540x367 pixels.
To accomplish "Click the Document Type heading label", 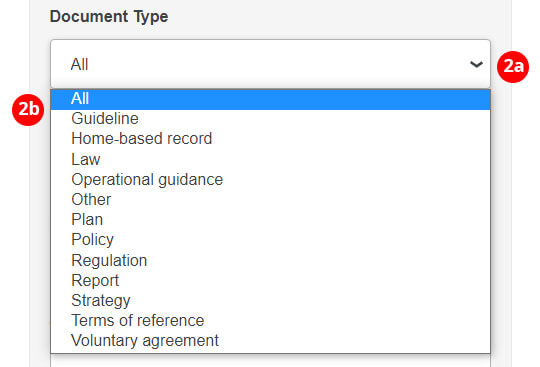I will [x=109, y=17].
